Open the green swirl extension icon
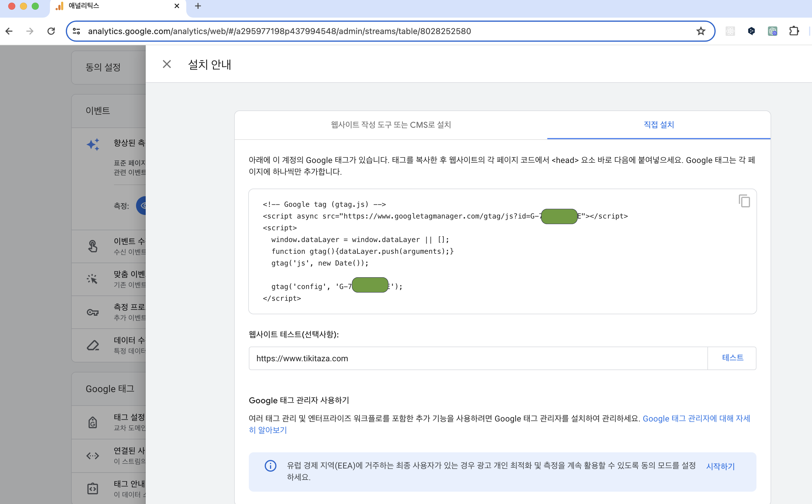This screenshot has height=504, width=812. (x=772, y=31)
